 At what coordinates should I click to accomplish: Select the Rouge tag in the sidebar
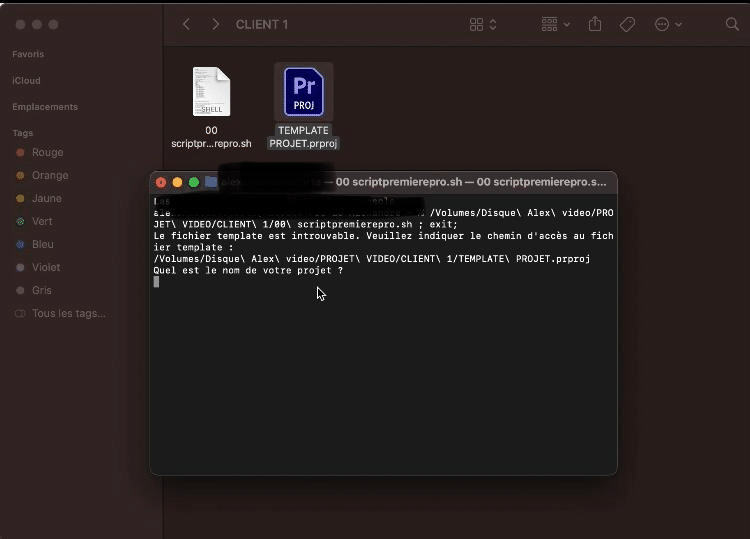click(x=47, y=153)
